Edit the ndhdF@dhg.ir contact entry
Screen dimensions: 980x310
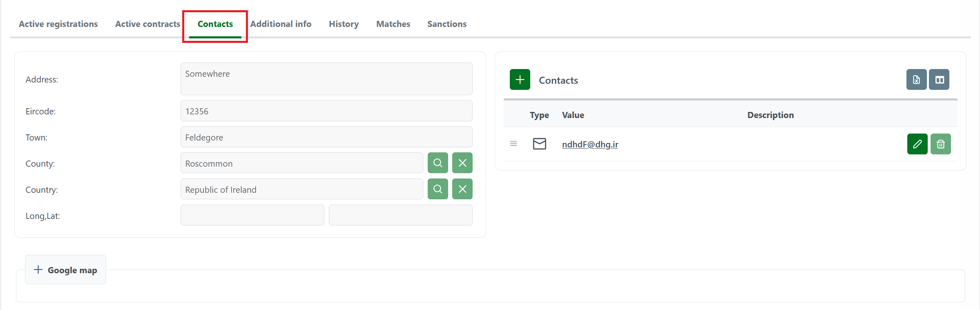pyautogui.click(x=917, y=144)
